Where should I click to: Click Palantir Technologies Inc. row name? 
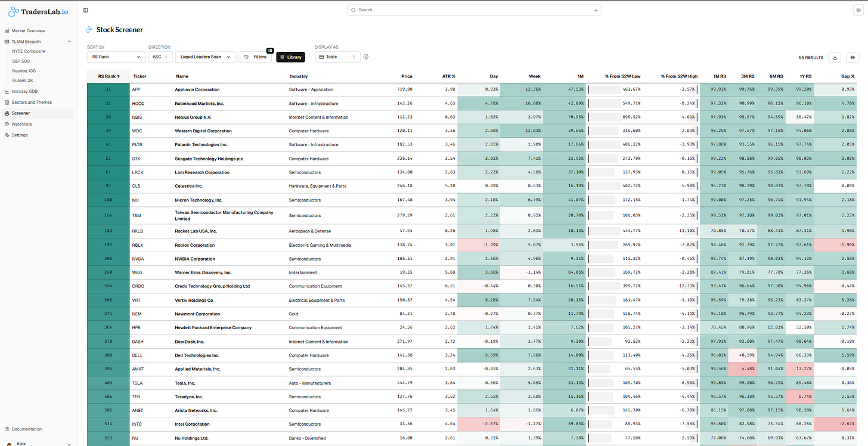click(201, 144)
